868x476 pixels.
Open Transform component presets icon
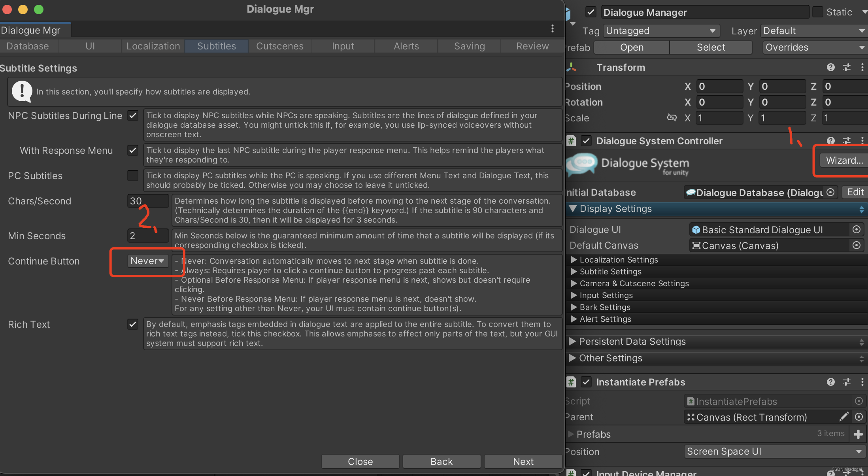click(847, 67)
